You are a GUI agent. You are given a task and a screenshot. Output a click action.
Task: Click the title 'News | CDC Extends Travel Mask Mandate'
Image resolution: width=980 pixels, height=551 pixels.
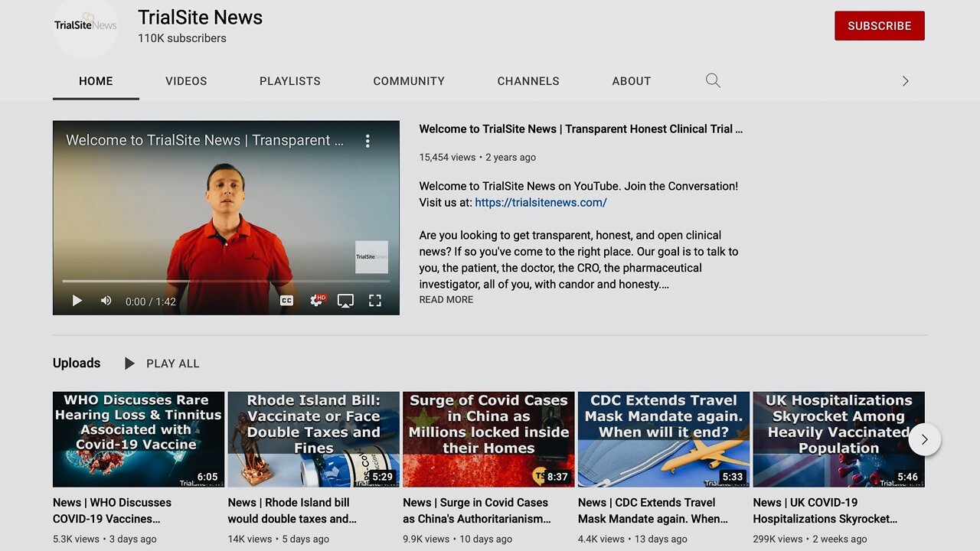click(x=654, y=510)
